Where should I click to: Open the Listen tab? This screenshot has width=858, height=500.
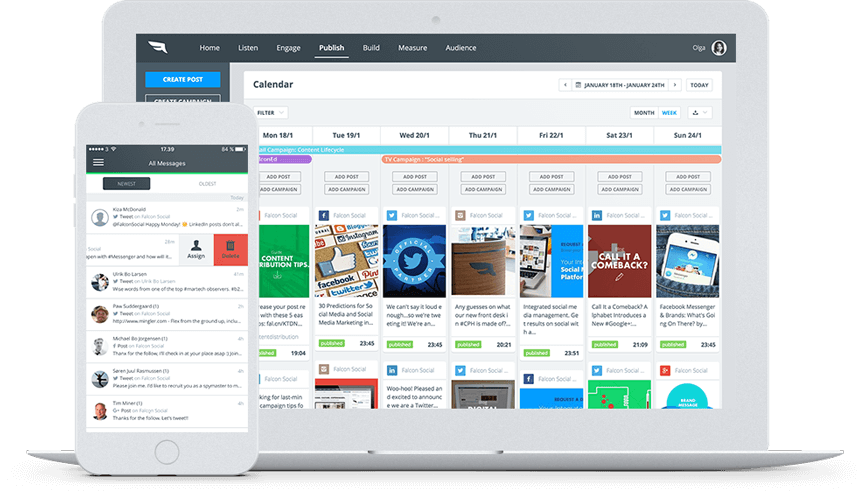tap(248, 48)
